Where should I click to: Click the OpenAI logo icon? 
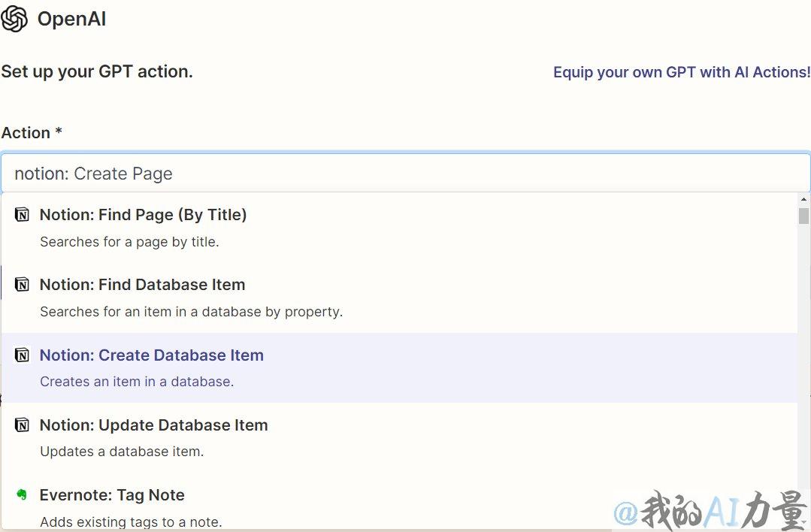pyautogui.click(x=14, y=19)
